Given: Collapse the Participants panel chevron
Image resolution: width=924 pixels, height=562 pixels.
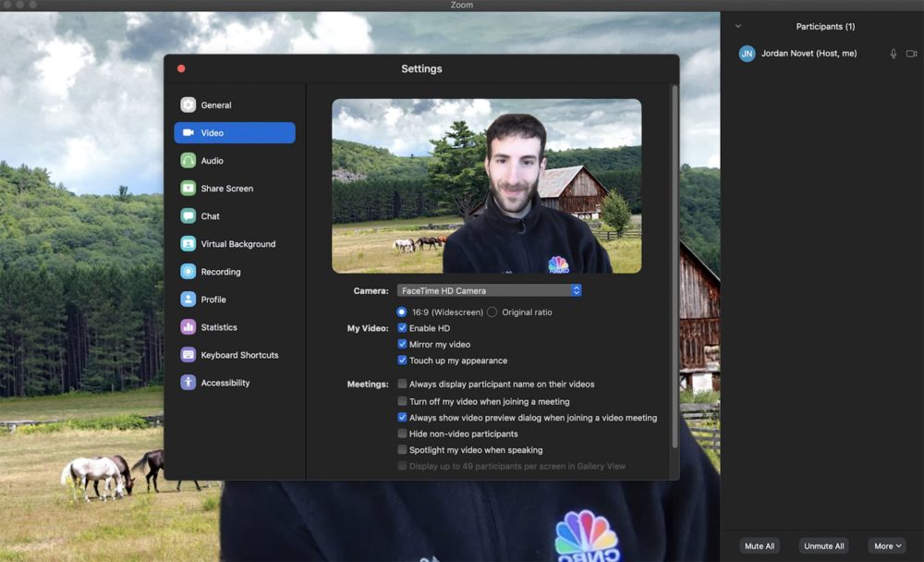Looking at the screenshot, I should point(737,27).
